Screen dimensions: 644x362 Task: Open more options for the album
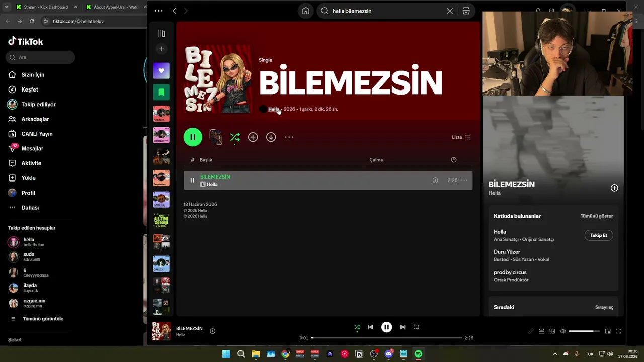point(289,137)
